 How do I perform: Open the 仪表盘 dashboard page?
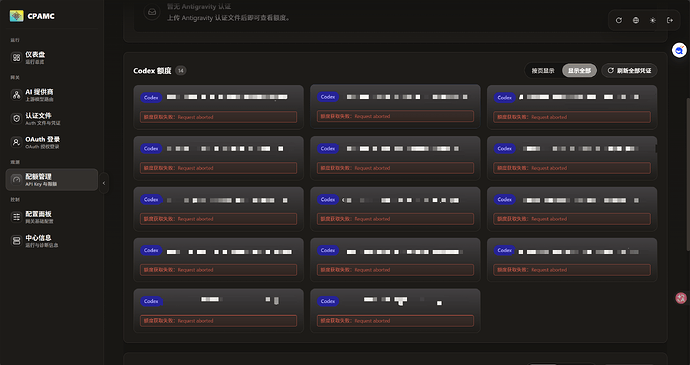point(51,58)
